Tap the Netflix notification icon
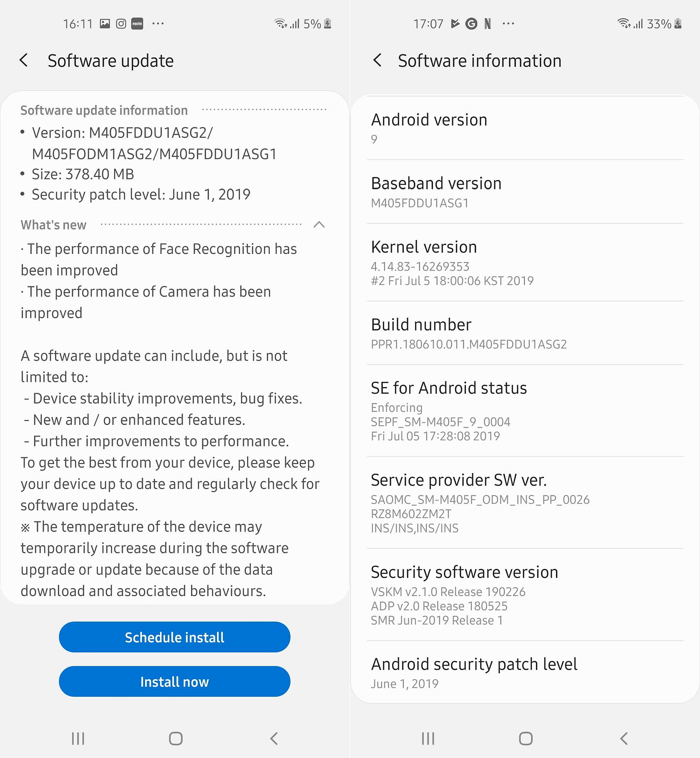Screen dimensions: 700x758 (487, 24)
